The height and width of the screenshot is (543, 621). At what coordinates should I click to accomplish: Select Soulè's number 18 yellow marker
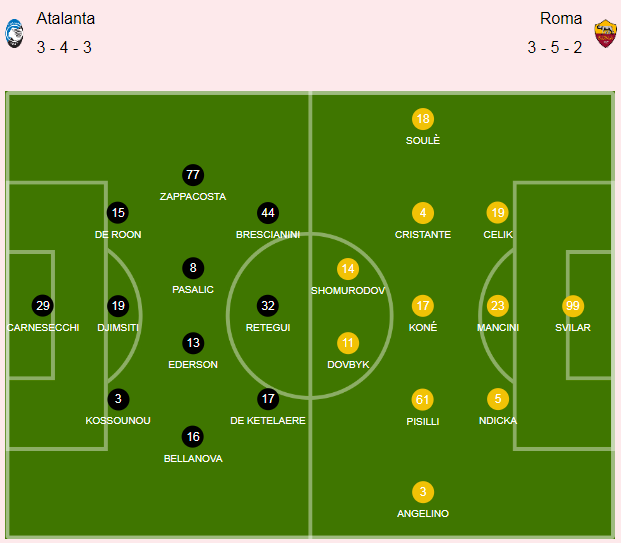click(x=423, y=119)
